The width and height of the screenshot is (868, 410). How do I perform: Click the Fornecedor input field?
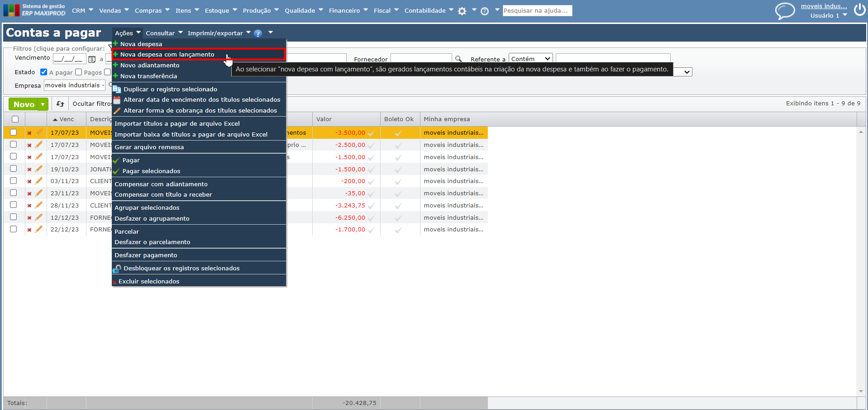pos(421,59)
